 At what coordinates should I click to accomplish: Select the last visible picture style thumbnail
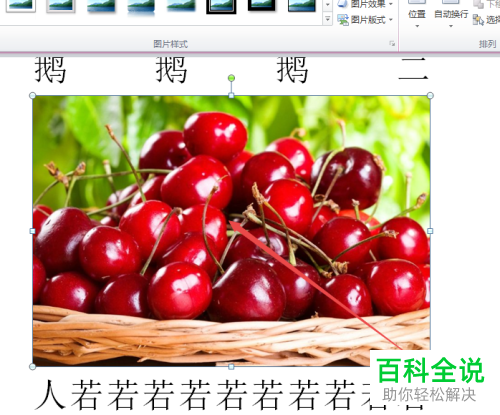pyautogui.click(x=302, y=6)
